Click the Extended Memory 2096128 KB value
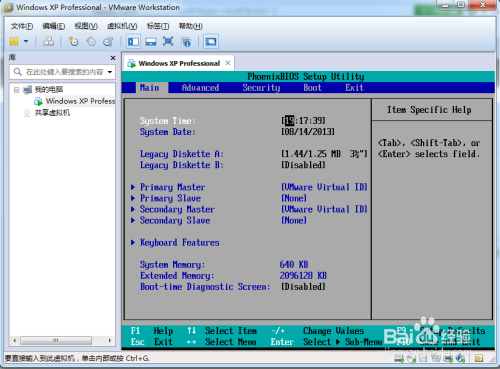Screen dimensions: 500x369 (x=303, y=275)
